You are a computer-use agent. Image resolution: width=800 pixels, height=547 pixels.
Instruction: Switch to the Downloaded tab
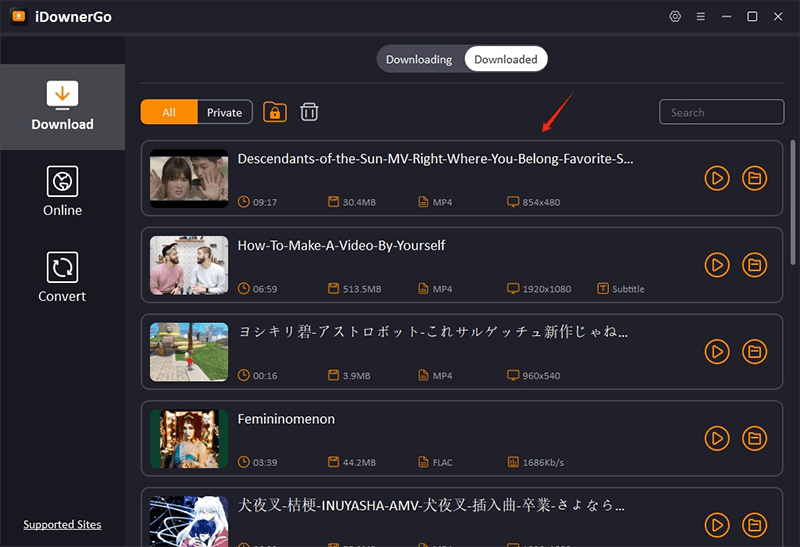click(506, 59)
